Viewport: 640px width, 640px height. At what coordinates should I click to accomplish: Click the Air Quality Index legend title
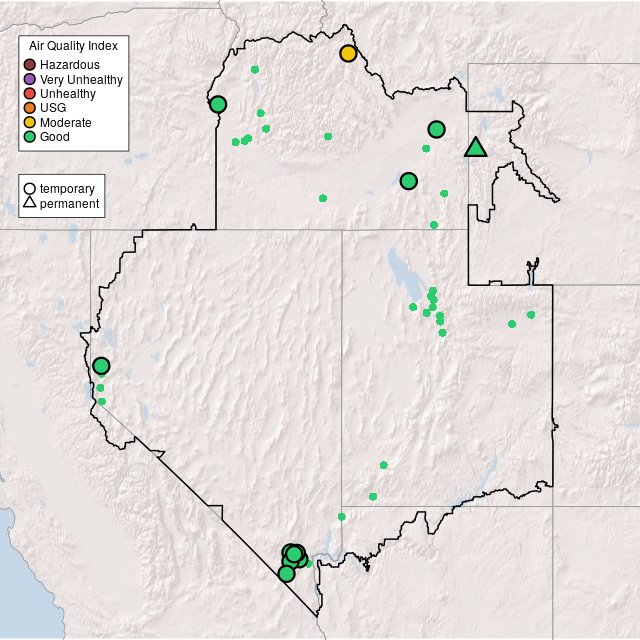[x=74, y=46]
